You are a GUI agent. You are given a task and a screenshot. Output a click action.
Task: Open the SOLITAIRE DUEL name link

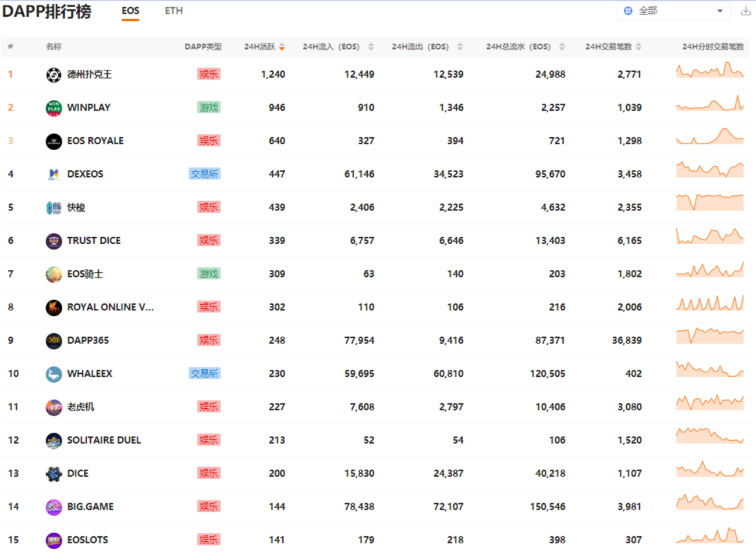[104, 440]
